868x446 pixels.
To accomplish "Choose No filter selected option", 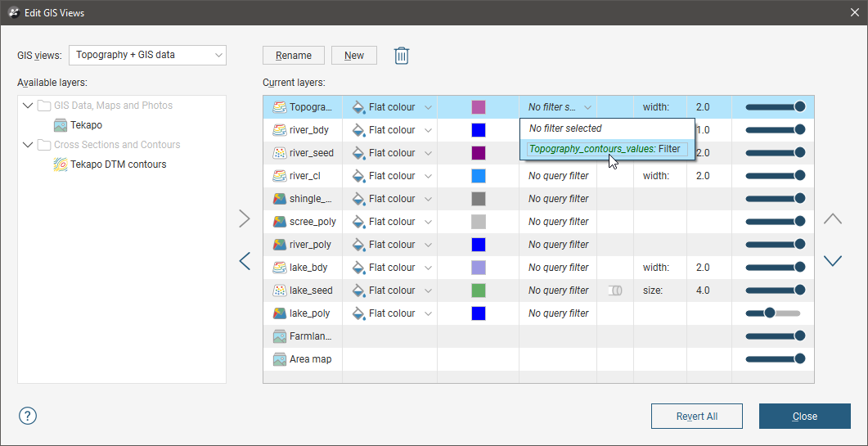I will (565, 128).
